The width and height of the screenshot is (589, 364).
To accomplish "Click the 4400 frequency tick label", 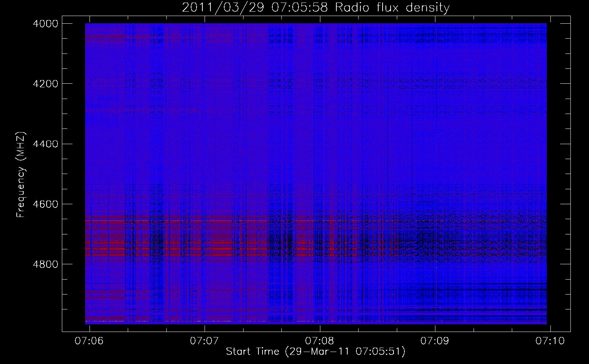I will pos(46,144).
